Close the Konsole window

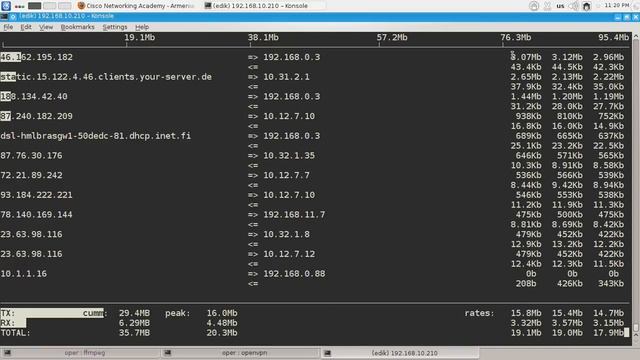coord(636,17)
